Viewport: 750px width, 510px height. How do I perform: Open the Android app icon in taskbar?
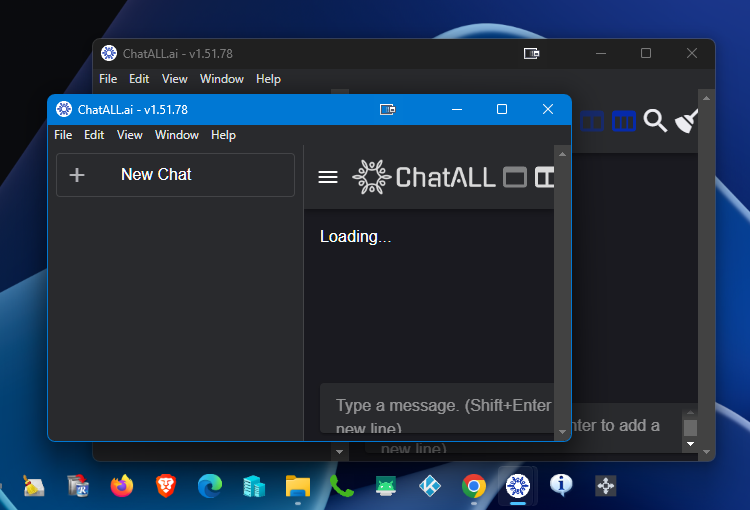click(386, 486)
